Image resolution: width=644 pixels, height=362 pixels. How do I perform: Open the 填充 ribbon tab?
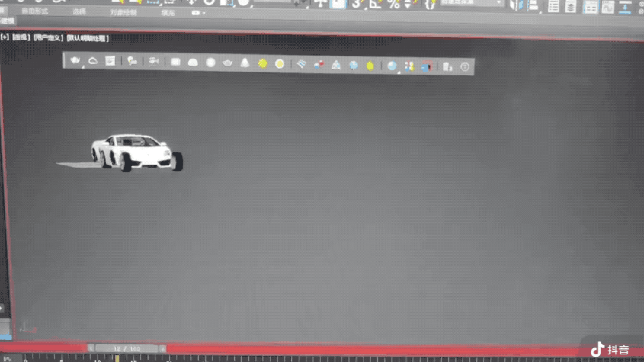click(168, 13)
